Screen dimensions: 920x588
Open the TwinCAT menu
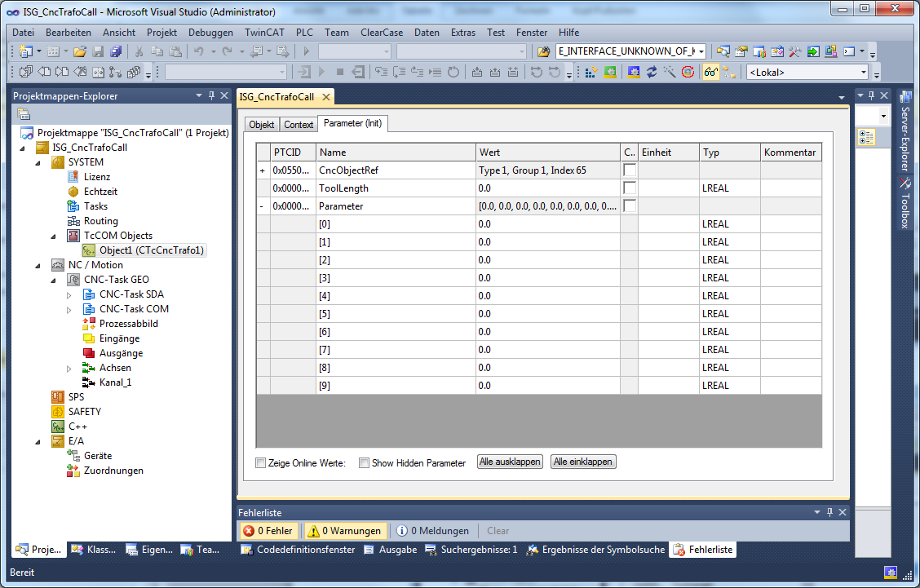point(264,33)
